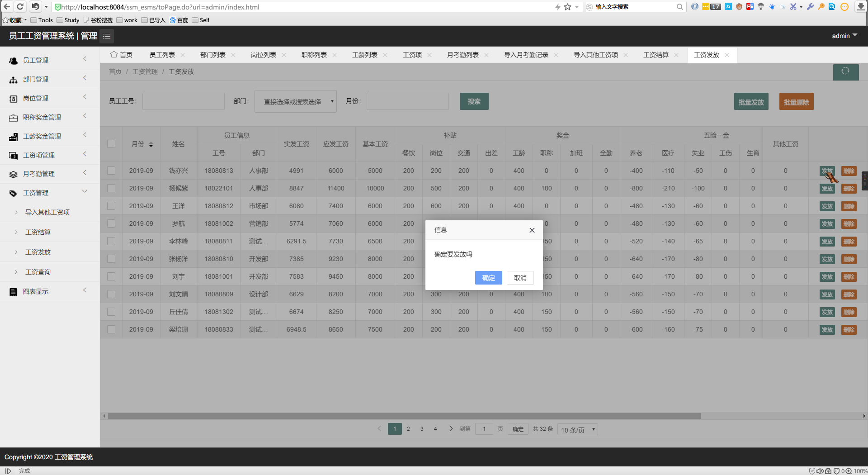Expand 岗位管理 menu chevron
This screenshot has width=868, height=475.
(85, 97)
